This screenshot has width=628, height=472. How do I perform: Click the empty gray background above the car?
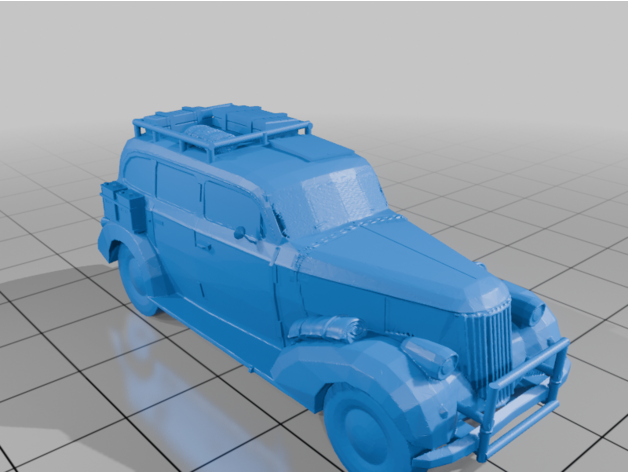[400, 60]
